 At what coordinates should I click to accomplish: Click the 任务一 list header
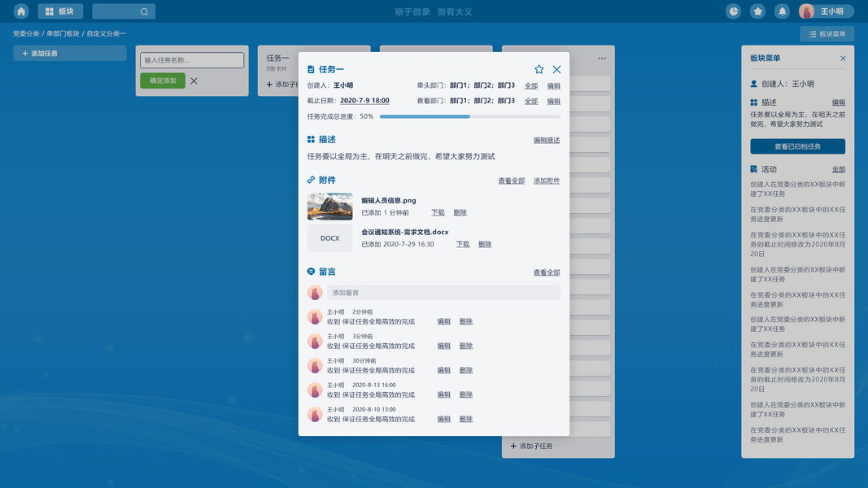point(278,58)
